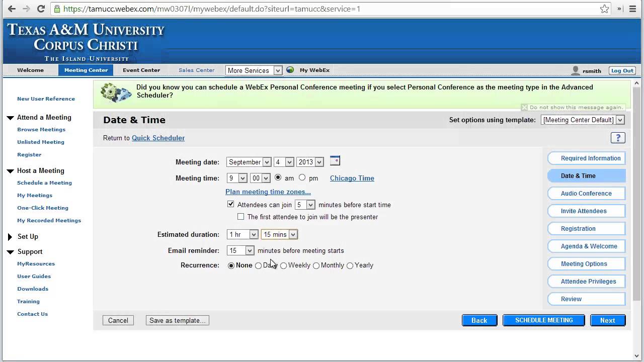Image resolution: width=644 pixels, height=362 pixels.
Task: Open estimated duration hours dropdown
Action: (x=243, y=234)
